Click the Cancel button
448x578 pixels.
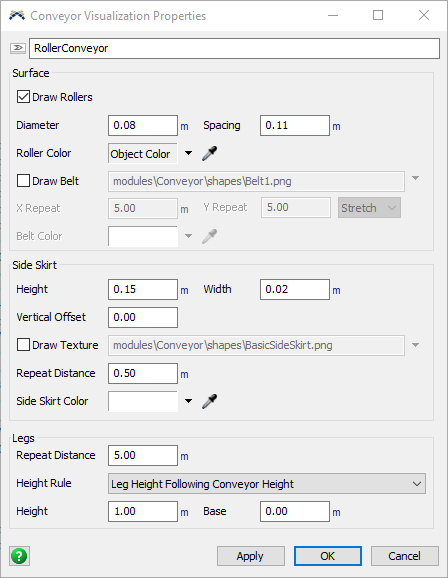405,556
